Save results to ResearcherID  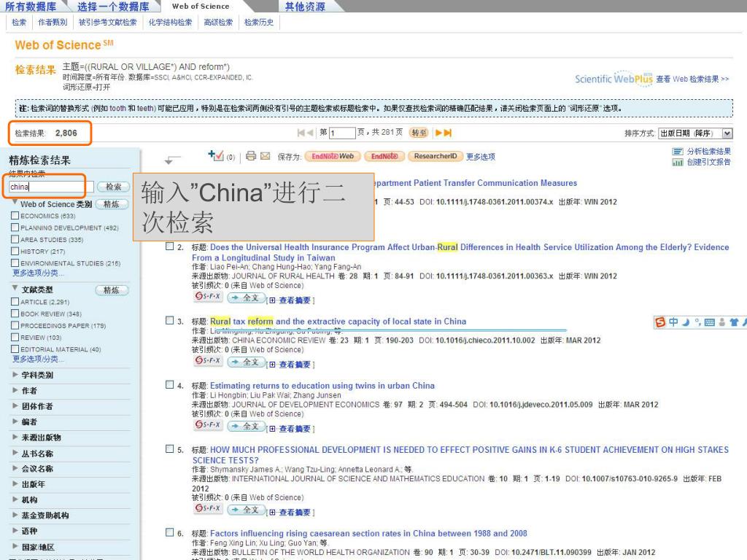(x=436, y=156)
